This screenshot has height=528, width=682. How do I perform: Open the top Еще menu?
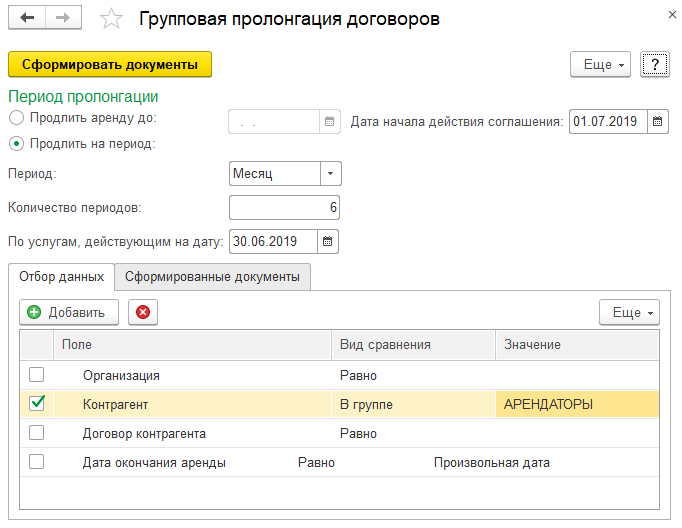point(600,64)
